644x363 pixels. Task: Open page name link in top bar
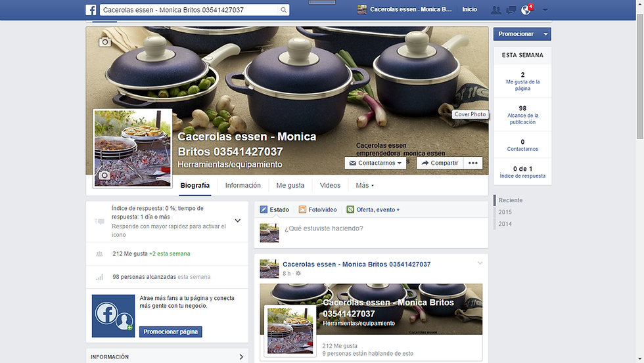pyautogui.click(x=411, y=9)
